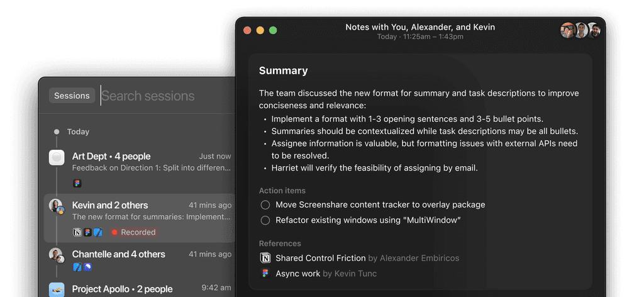Click the by Kevin Tunc author text
Image resolution: width=644 pixels, height=297 pixels.
click(x=350, y=273)
